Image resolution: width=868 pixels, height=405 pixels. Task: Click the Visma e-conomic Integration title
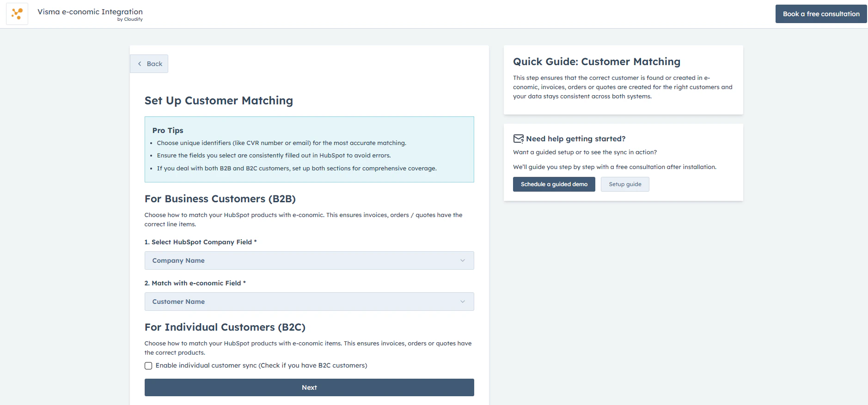click(90, 12)
